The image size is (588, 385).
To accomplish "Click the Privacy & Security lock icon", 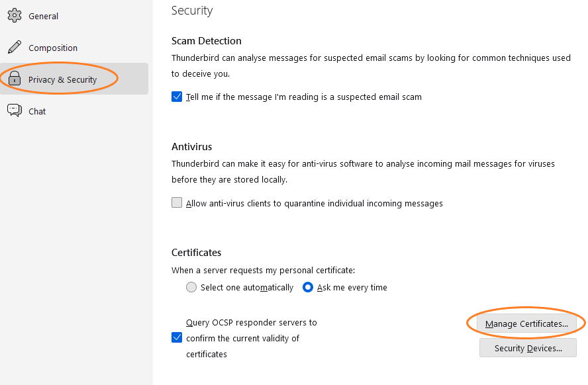I will tap(15, 79).
